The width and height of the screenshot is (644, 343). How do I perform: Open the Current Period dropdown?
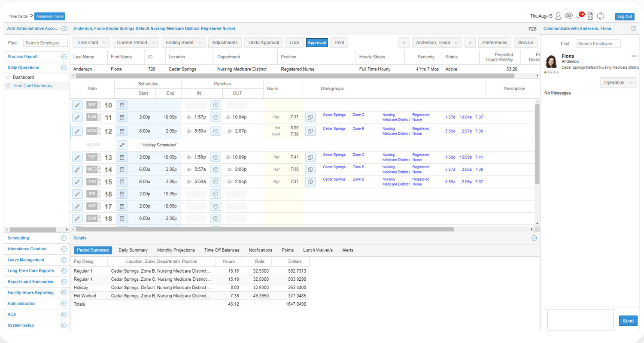coord(136,42)
